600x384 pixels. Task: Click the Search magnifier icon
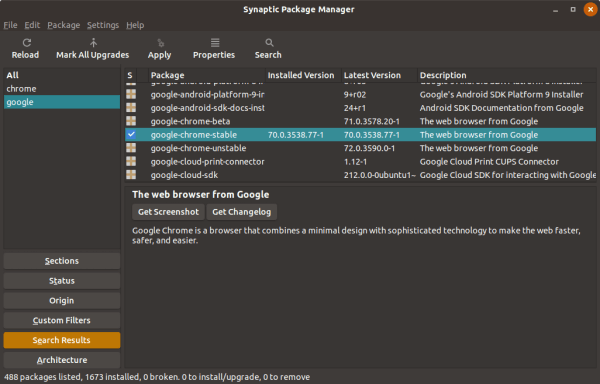269,42
